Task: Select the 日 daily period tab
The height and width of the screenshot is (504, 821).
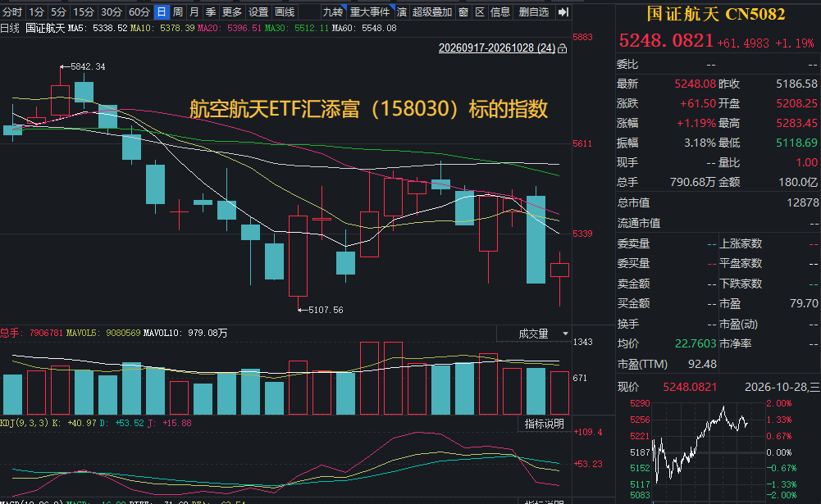Action: 162,12
